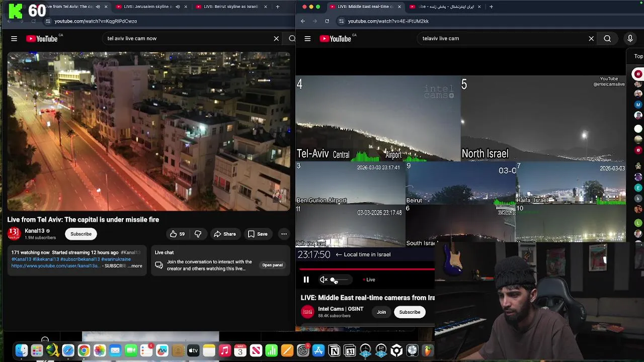
Task: Start voice search with the microphone icon
Action: [x=630, y=38]
